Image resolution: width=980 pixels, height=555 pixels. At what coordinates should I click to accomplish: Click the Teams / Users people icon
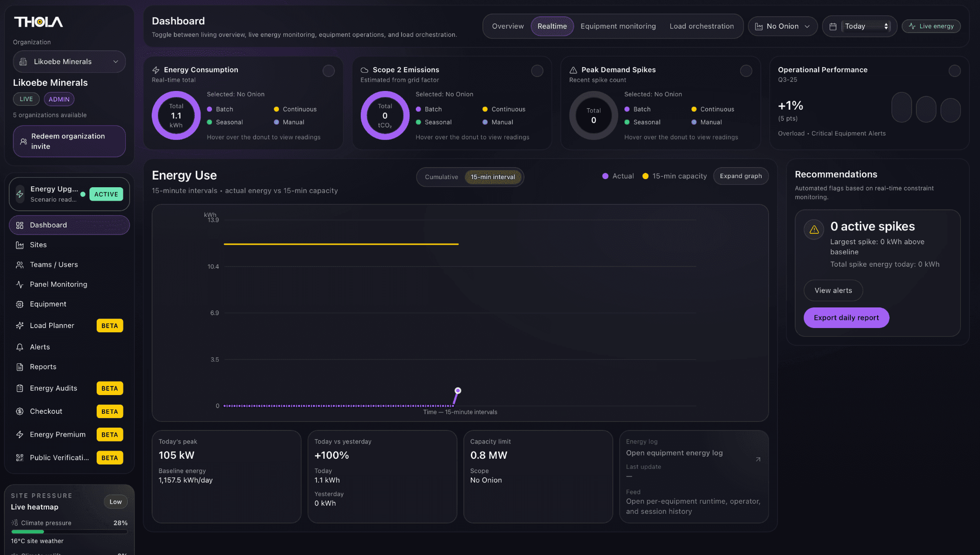20,265
